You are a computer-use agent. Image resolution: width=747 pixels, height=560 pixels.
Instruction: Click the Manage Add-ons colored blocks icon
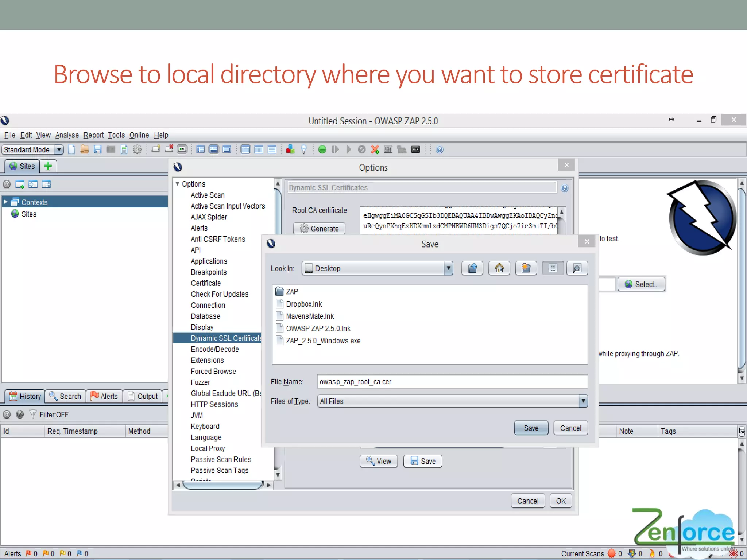coord(290,149)
